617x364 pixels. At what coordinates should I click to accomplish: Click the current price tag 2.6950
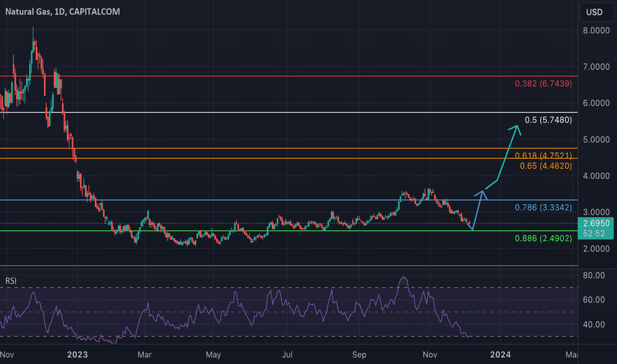596,228
